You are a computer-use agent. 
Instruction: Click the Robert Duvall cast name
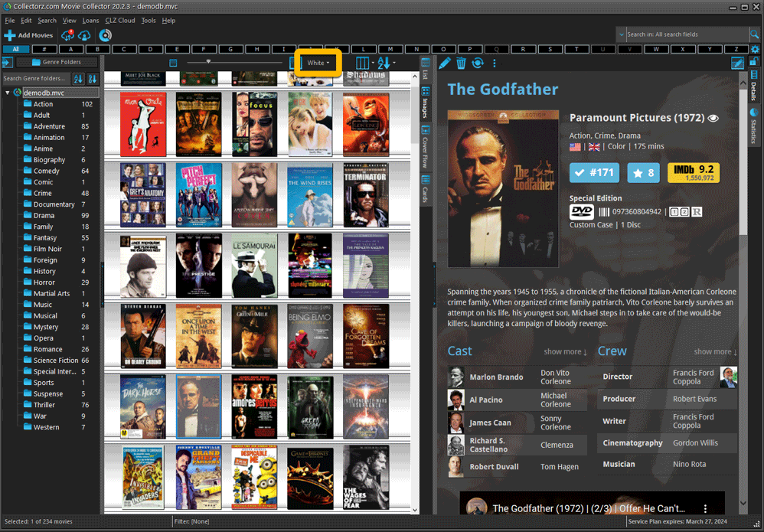494,467
